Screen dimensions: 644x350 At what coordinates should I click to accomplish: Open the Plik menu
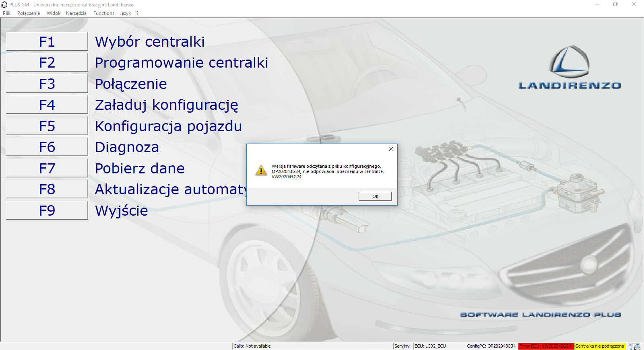click(7, 13)
